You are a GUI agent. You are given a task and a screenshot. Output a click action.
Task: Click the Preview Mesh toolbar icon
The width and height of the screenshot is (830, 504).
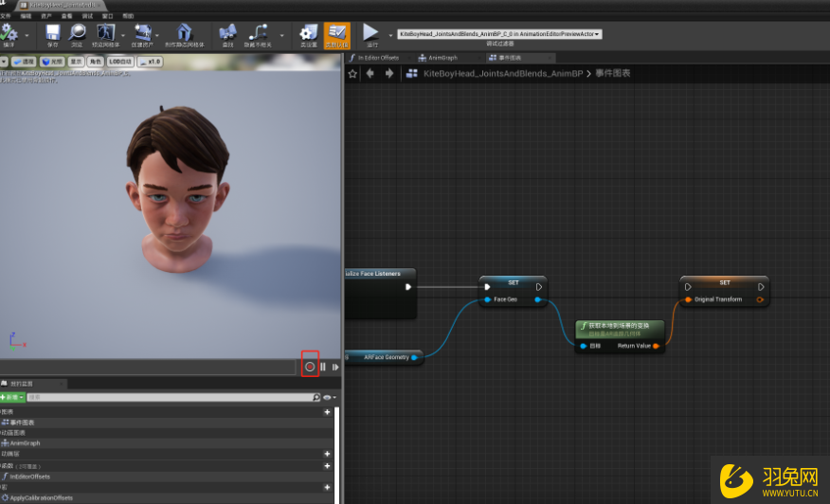pos(107,34)
